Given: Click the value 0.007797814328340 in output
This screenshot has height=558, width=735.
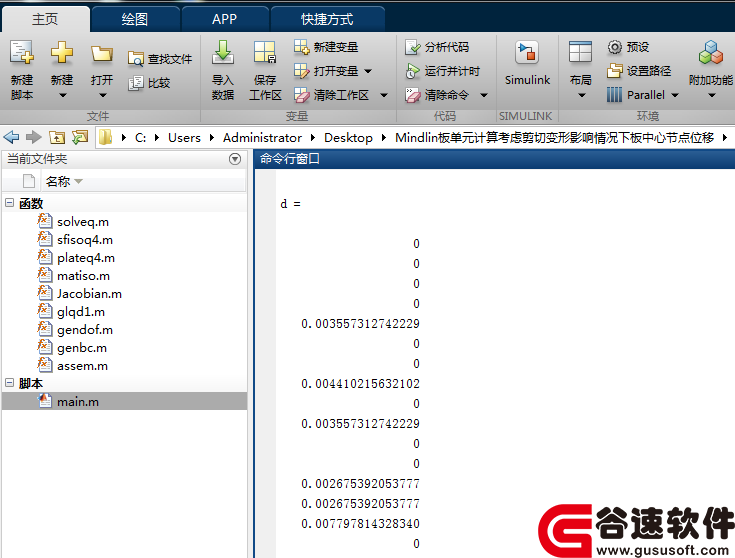Looking at the screenshot, I should click(x=360, y=523).
